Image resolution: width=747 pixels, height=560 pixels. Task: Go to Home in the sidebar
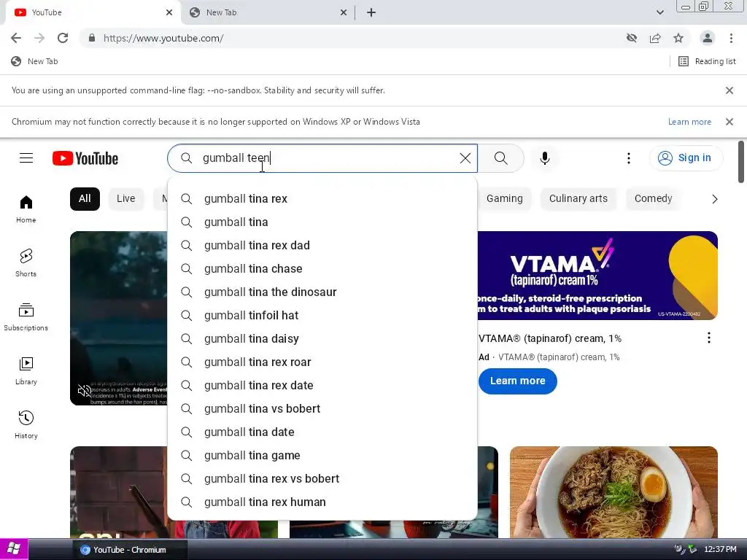coord(26,209)
